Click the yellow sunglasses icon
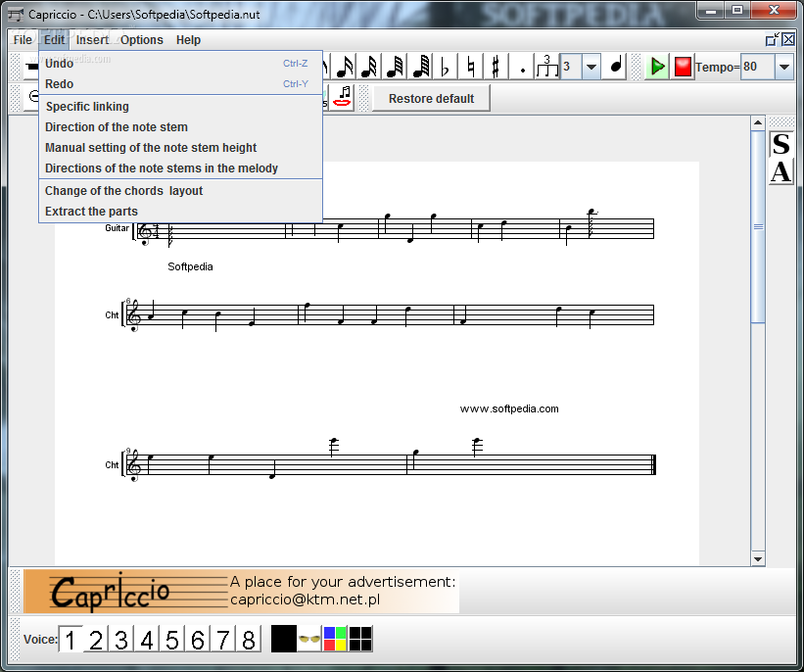This screenshot has width=804, height=672. 309,639
